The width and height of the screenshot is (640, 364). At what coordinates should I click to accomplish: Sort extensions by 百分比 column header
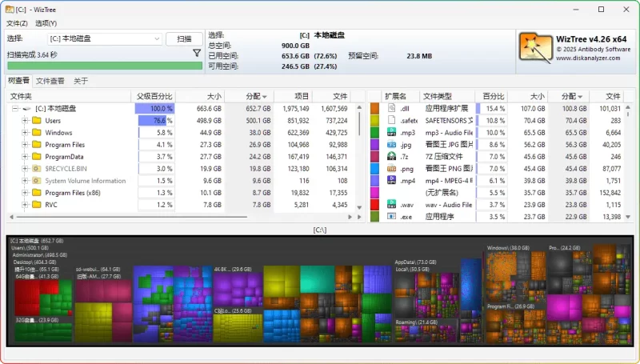pos(493,96)
